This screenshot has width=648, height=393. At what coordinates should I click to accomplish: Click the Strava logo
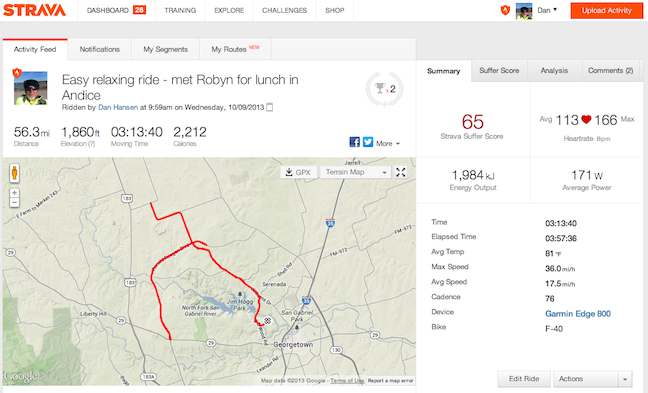point(34,10)
